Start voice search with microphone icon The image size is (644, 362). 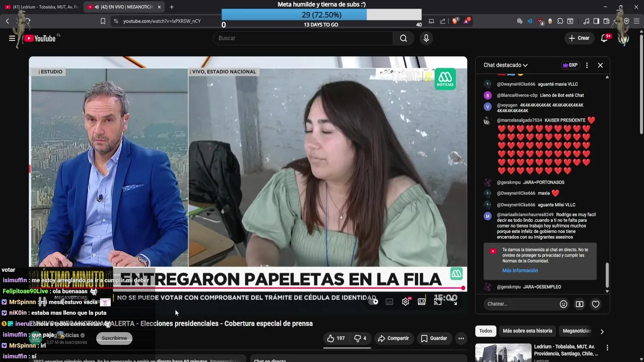click(426, 38)
